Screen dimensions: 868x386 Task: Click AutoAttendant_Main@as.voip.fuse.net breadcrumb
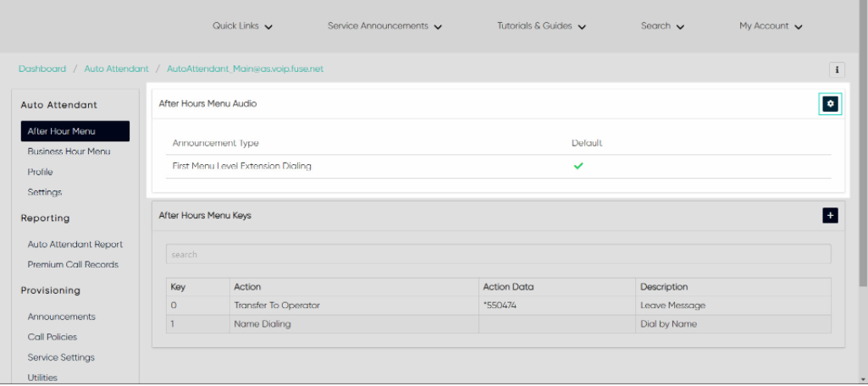point(246,69)
